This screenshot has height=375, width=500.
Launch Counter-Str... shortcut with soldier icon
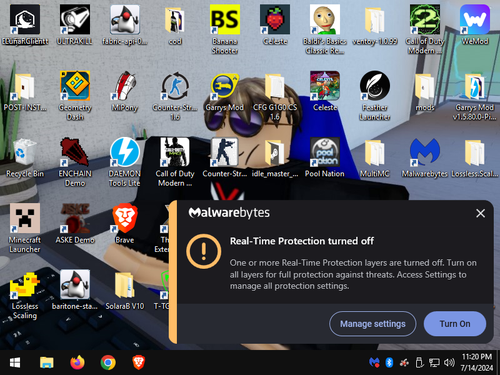[x=225, y=158]
